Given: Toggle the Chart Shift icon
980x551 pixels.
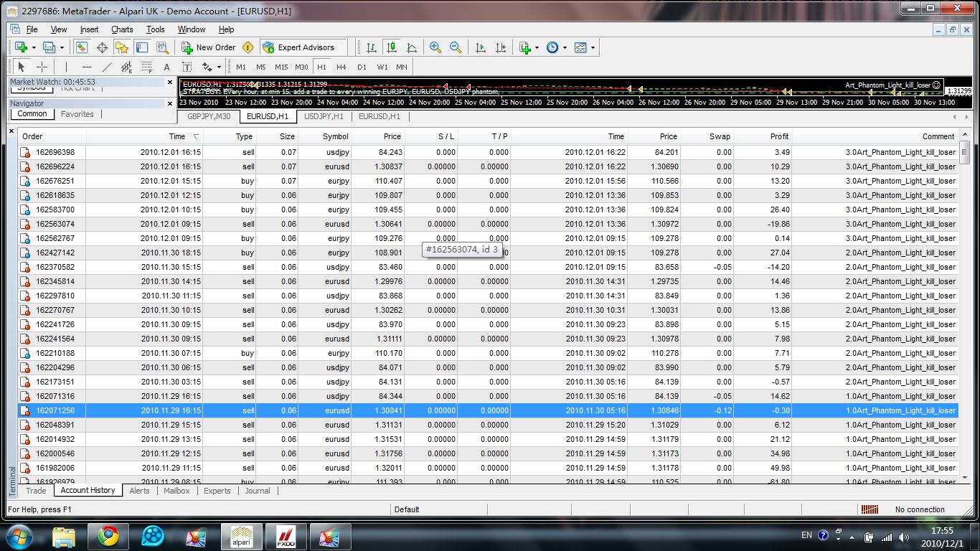Looking at the screenshot, I should pyautogui.click(x=501, y=47).
